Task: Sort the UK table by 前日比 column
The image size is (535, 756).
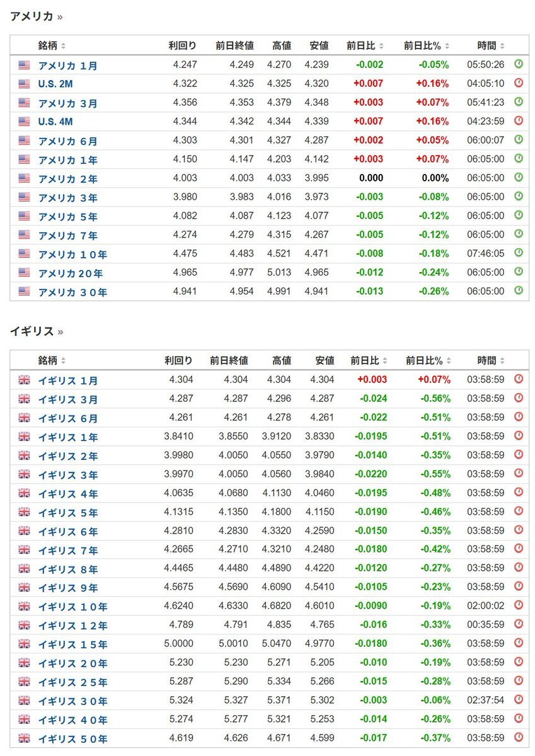Action: 369,361
